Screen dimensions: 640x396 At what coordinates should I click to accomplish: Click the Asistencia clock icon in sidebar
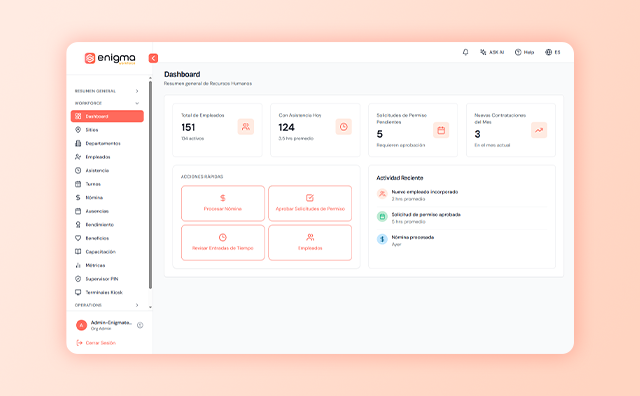point(78,170)
